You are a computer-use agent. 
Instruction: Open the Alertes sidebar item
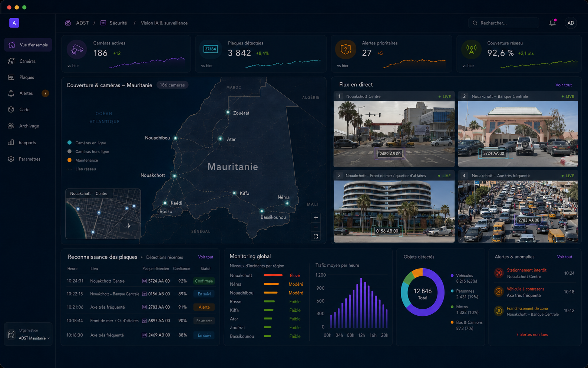click(x=28, y=93)
